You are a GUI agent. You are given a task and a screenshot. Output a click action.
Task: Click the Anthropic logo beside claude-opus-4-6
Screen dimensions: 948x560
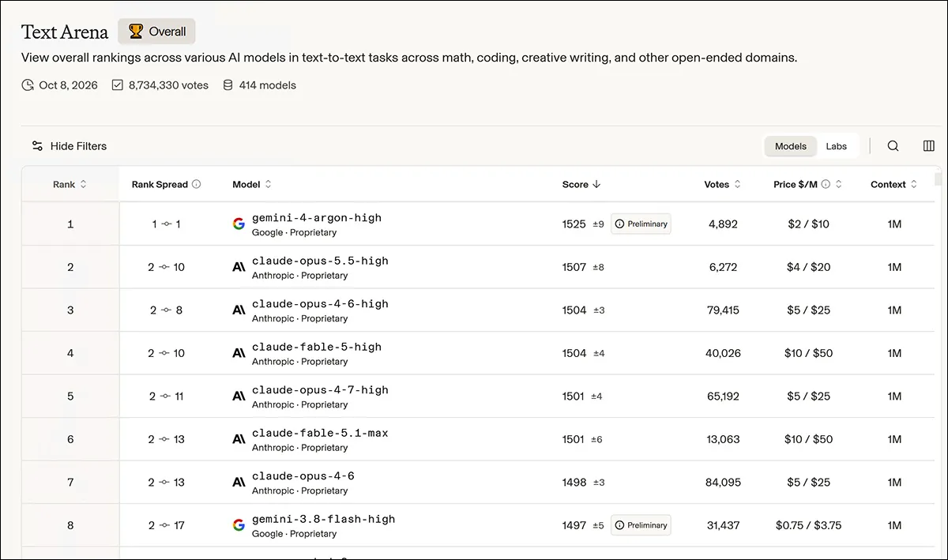click(239, 482)
